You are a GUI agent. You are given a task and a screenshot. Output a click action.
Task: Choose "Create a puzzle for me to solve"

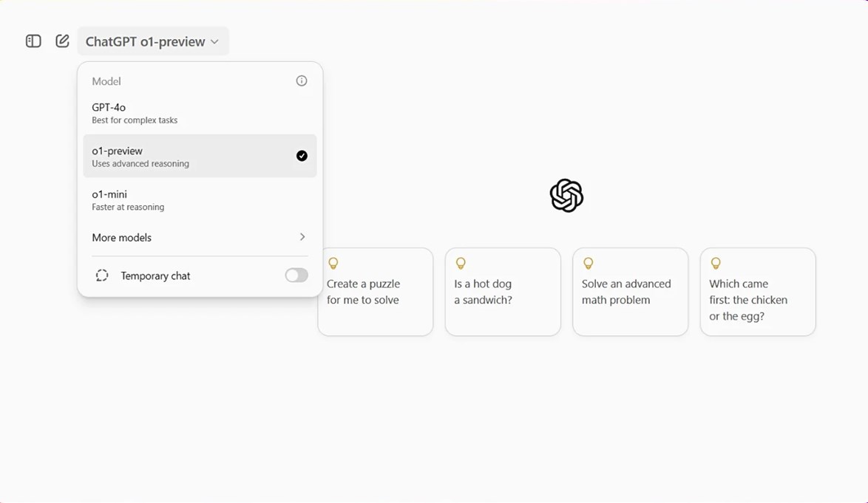pos(376,291)
